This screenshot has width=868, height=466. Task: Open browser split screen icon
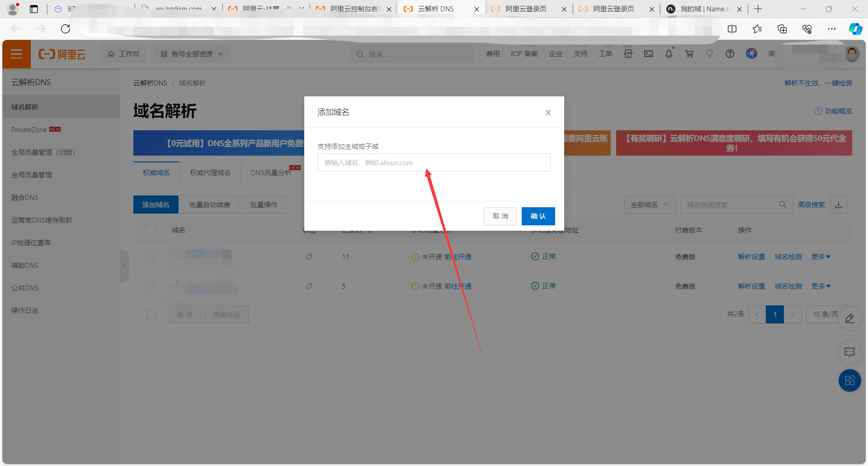732,29
